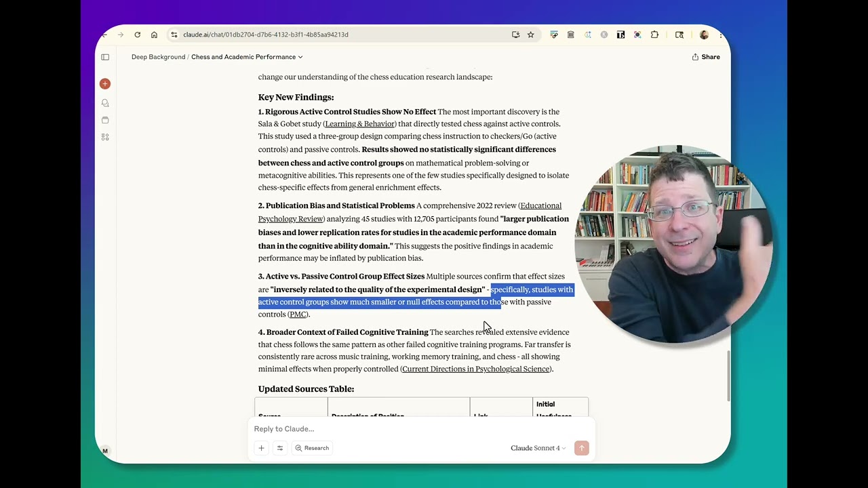This screenshot has width=868, height=488.
Task: Open the Chats list from the sidebar
Action: tap(105, 103)
